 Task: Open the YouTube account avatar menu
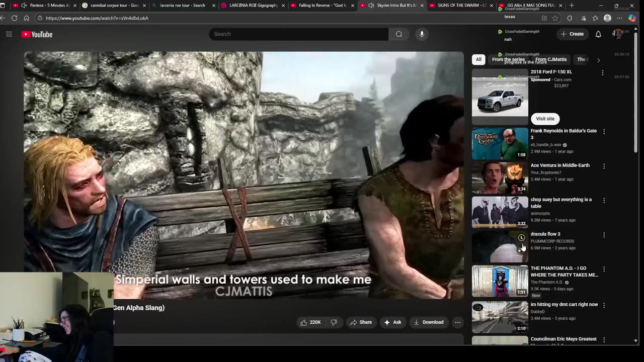617,34
